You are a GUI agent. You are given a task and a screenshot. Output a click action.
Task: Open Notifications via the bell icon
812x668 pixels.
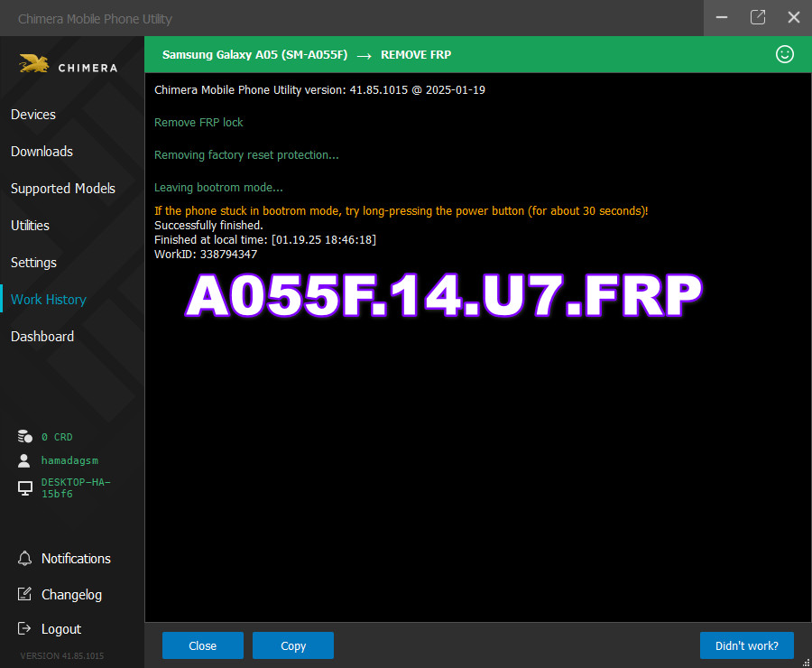[x=25, y=558]
